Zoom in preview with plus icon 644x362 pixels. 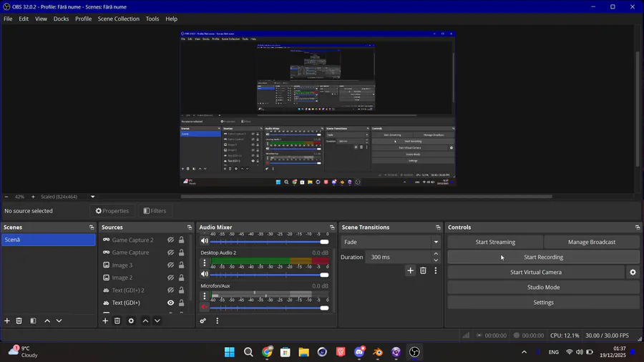[33, 197]
